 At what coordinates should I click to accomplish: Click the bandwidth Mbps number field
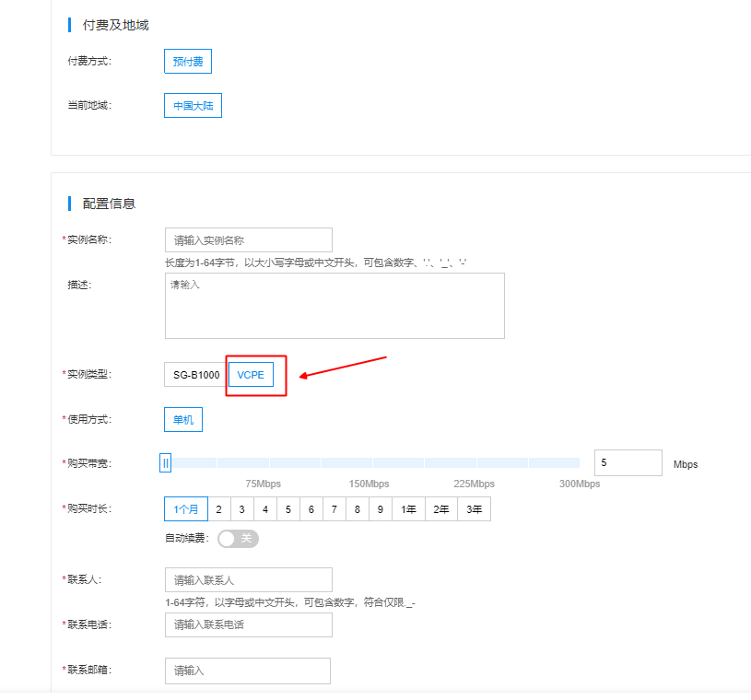(628, 462)
